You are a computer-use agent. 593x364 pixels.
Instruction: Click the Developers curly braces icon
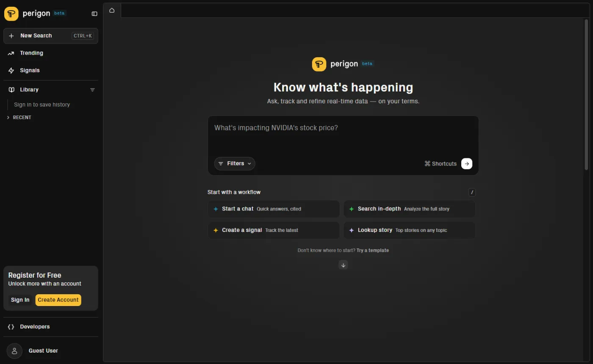pyautogui.click(x=11, y=327)
